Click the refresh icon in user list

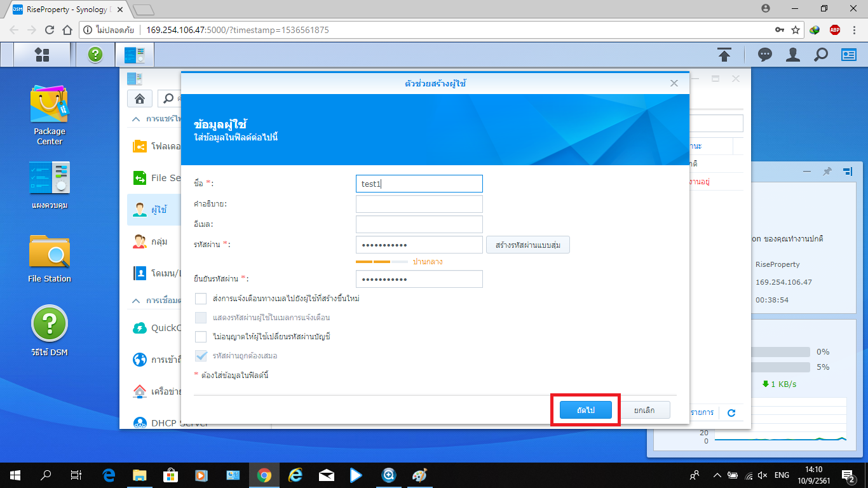(x=731, y=413)
